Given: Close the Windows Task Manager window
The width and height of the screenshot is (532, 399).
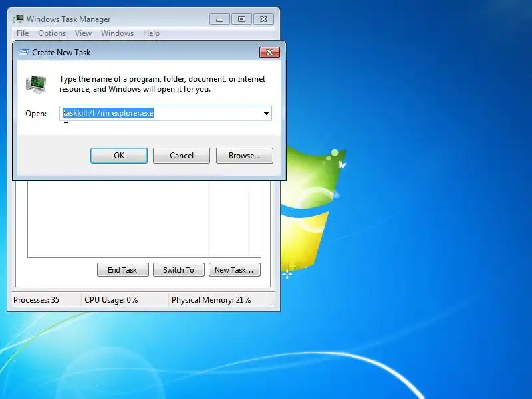Looking at the screenshot, I should click(263, 19).
